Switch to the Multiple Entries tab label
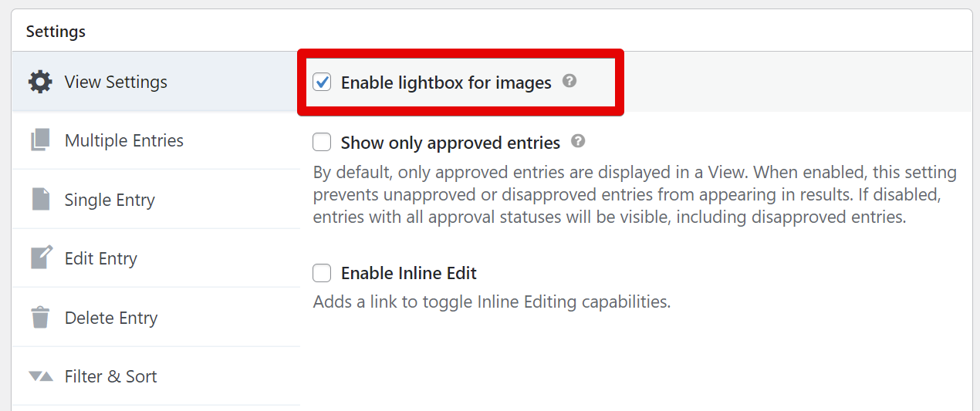The width and height of the screenshot is (980, 411). point(124,140)
